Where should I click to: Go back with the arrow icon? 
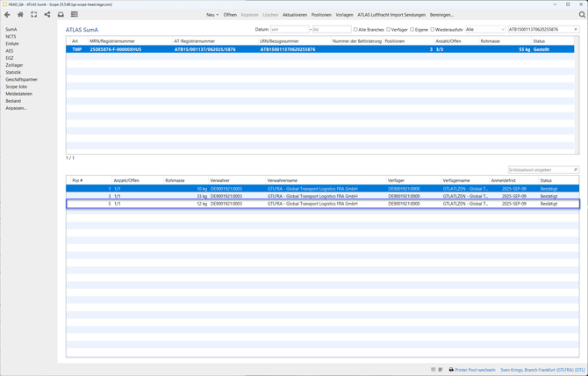pos(7,15)
